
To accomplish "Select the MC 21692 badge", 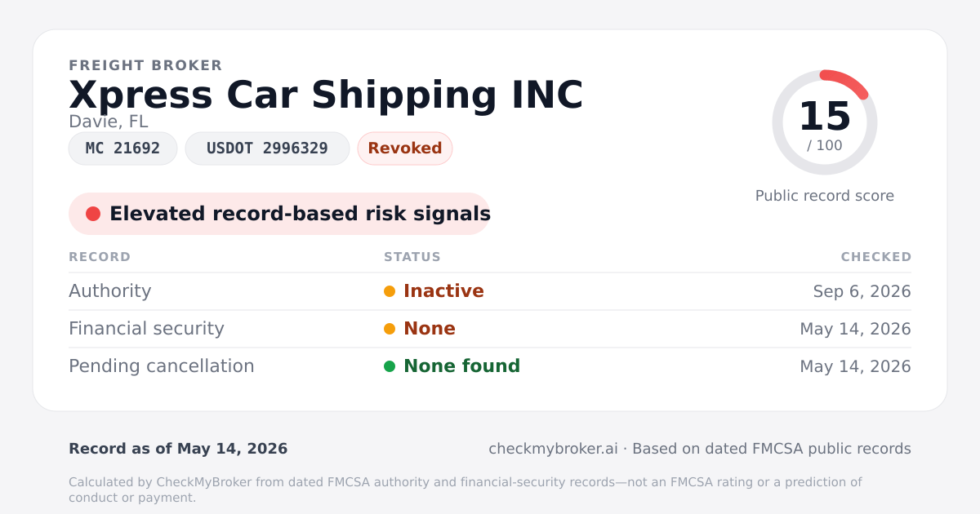I will [x=122, y=148].
